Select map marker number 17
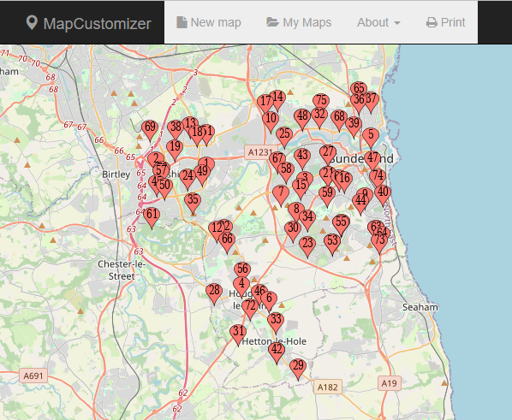Viewport: 512px width, 420px height. coord(265,103)
